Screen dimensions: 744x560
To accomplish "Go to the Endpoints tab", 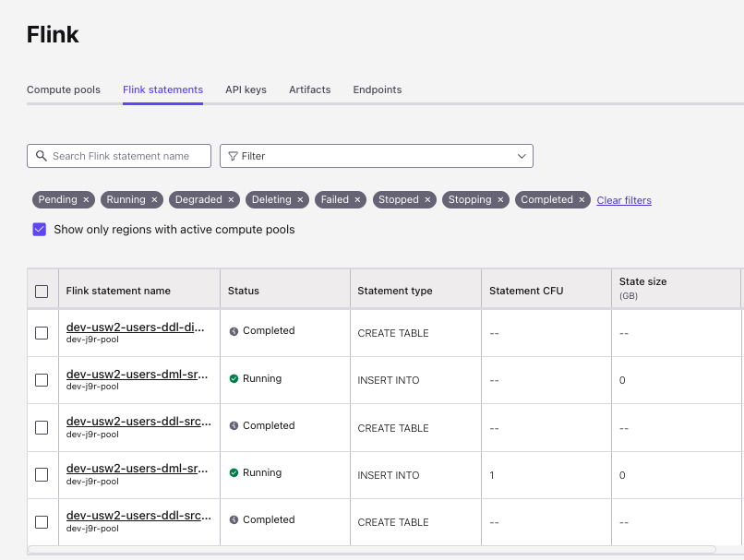I will (x=378, y=89).
